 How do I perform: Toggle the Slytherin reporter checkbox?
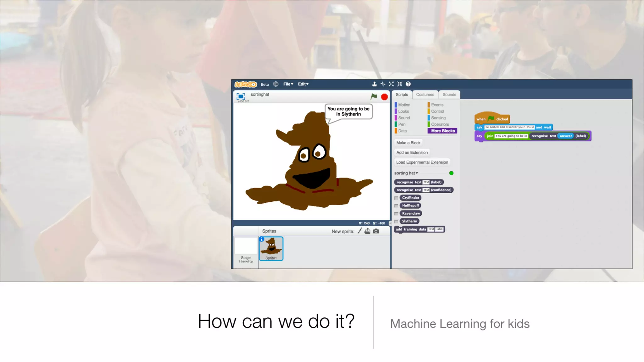click(x=396, y=222)
